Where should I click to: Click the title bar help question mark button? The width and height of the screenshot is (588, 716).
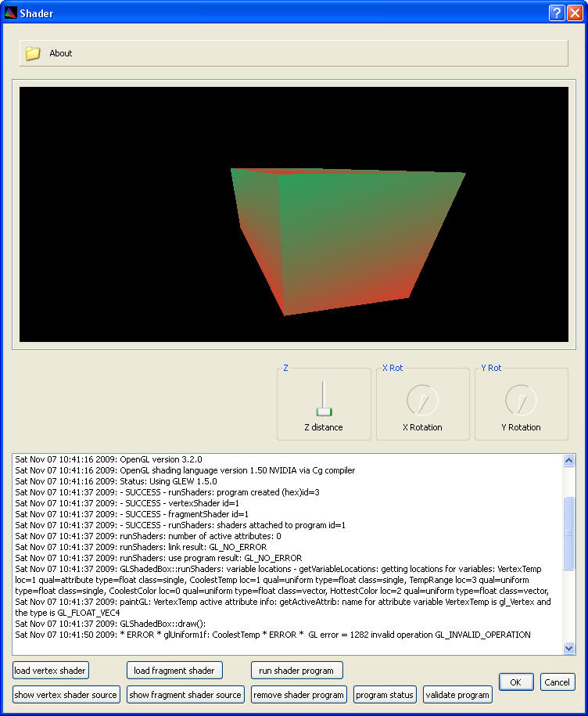pyautogui.click(x=557, y=13)
